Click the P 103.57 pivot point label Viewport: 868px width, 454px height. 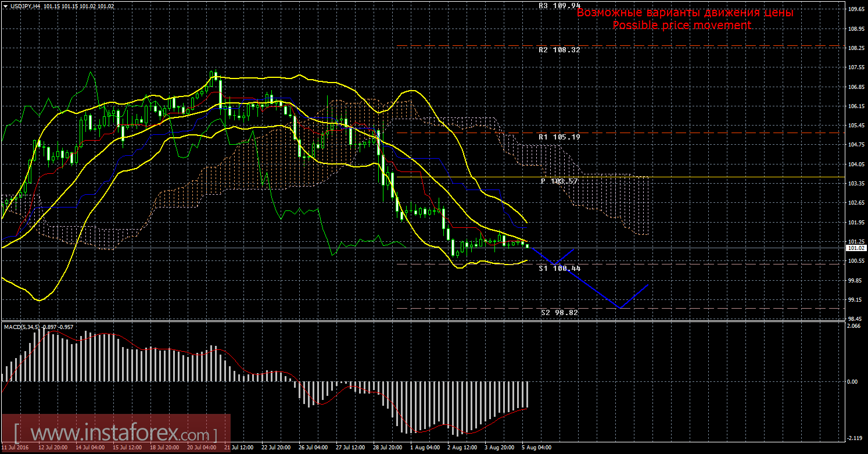point(559,181)
